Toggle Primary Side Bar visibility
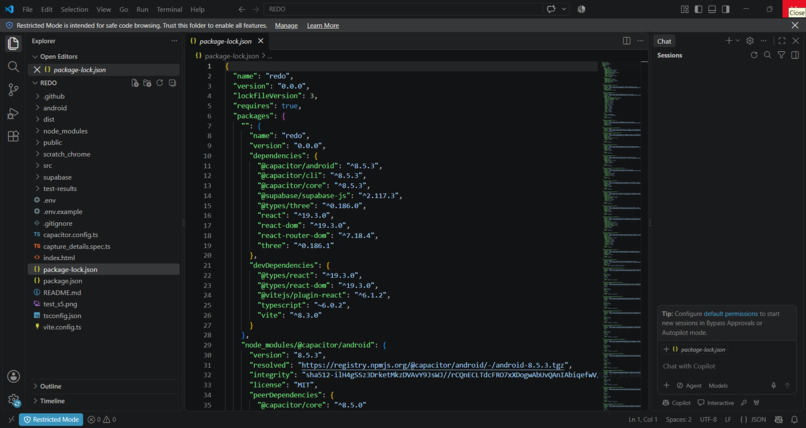 (698, 9)
